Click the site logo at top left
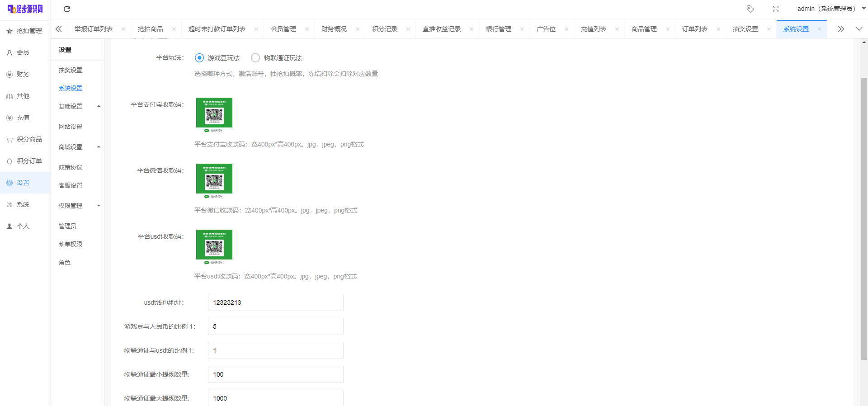This screenshot has width=868, height=406. coord(25,9)
